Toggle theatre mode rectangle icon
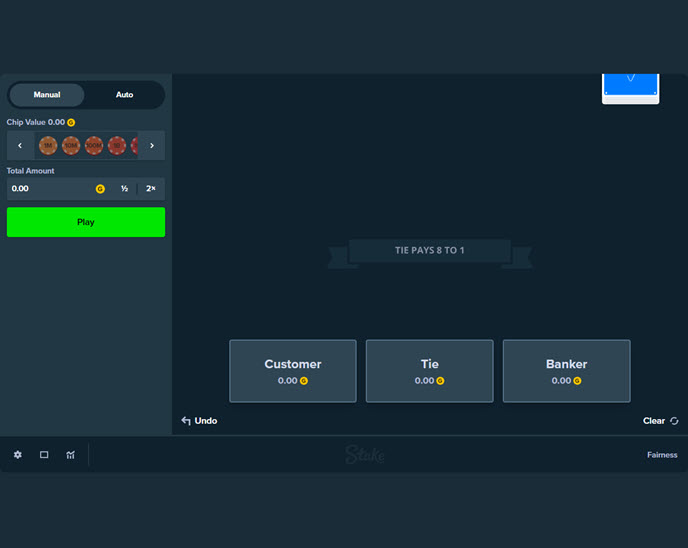 (44, 455)
